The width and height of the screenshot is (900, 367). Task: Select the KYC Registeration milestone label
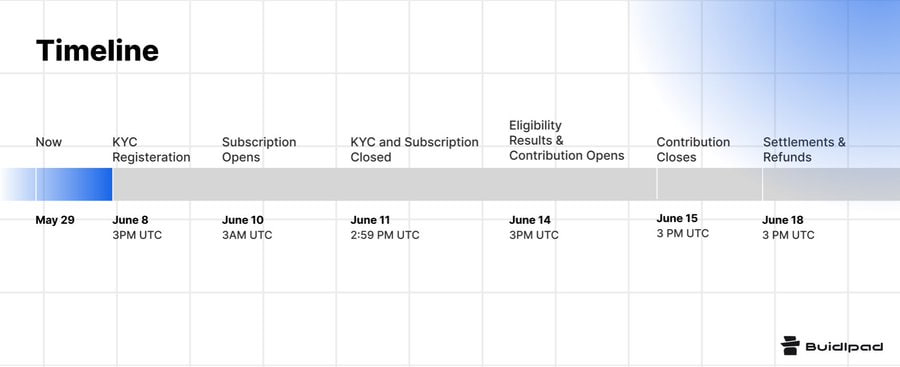point(151,149)
